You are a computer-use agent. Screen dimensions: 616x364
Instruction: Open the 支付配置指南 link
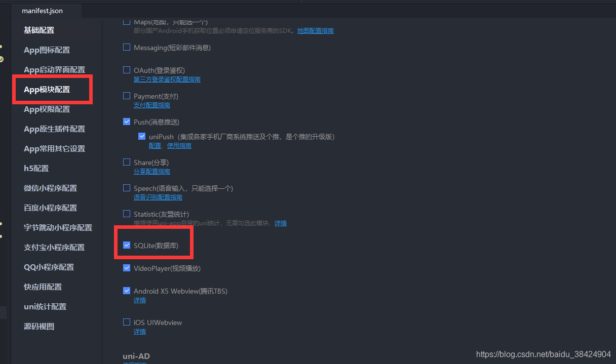pyautogui.click(x=152, y=105)
